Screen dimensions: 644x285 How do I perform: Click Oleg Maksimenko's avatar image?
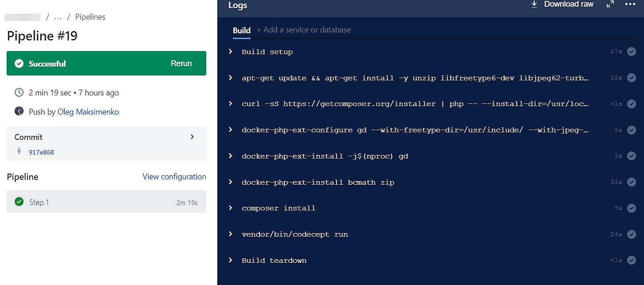click(19, 111)
